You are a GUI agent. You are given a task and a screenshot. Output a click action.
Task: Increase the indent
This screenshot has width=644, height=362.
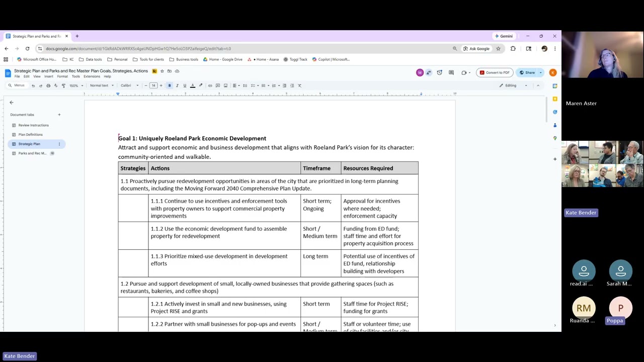pyautogui.click(x=292, y=85)
